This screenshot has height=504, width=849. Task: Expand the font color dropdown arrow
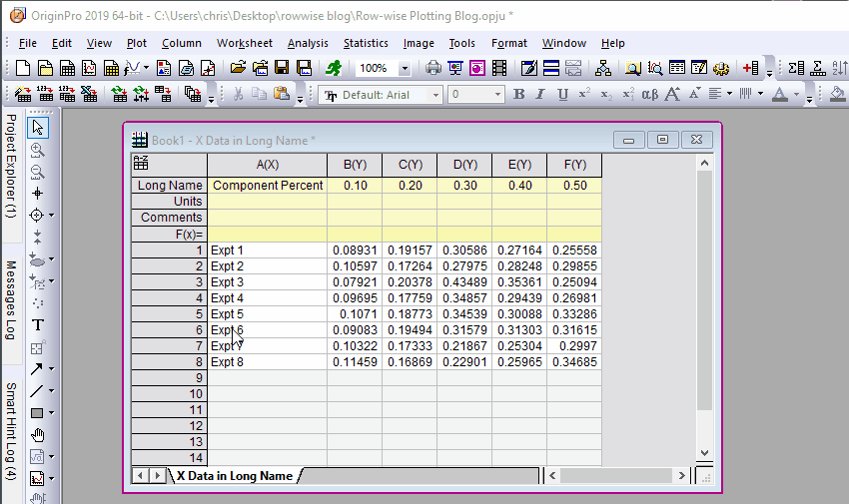coord(796,94)
